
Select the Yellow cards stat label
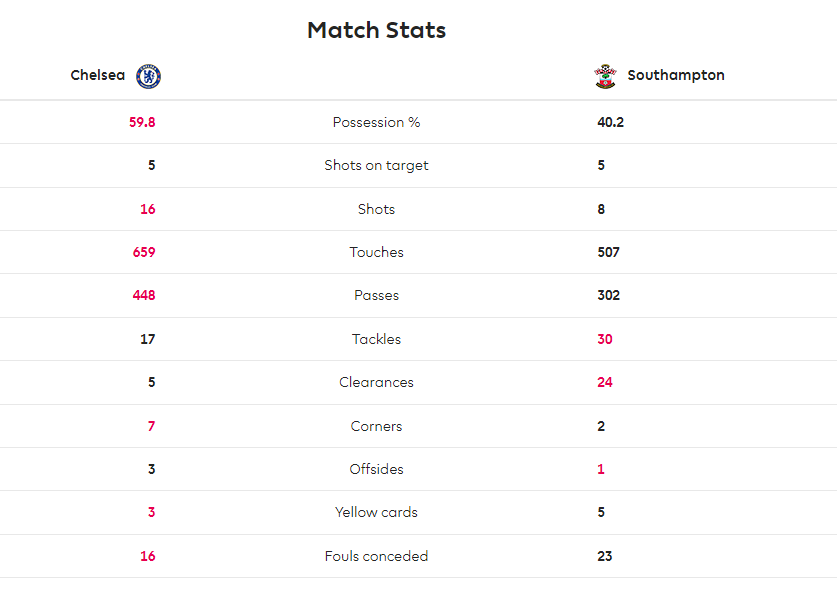point(376,512)
